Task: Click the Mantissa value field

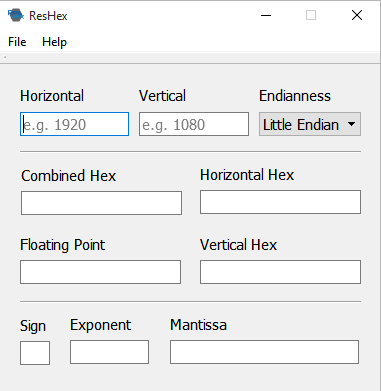Action: click(x=264, y=352)
